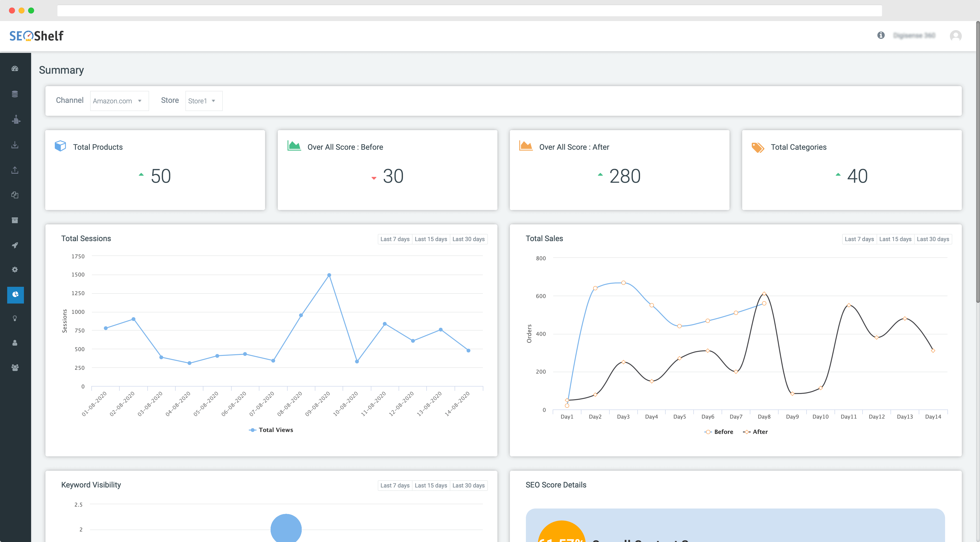980x542 pixels.
Task: Open the Channel Amazon.com dropdown
Action: point(119,101)
